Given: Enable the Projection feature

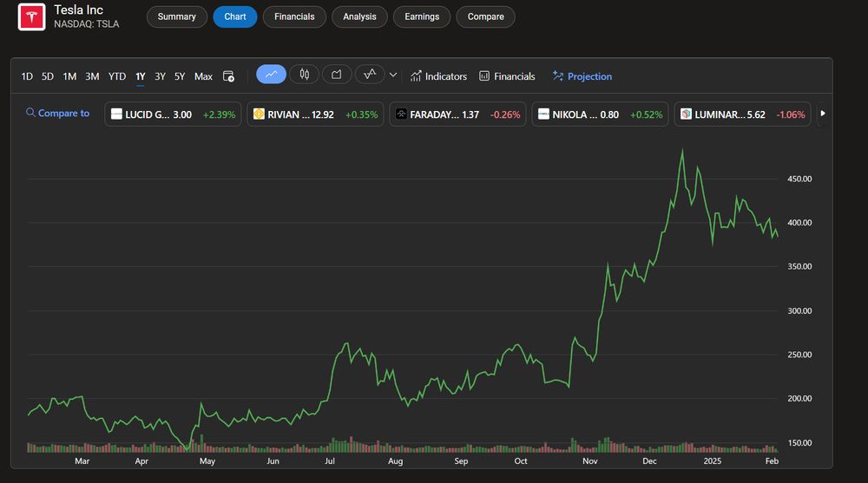Looking at the screenshot, I should (582, 76).
